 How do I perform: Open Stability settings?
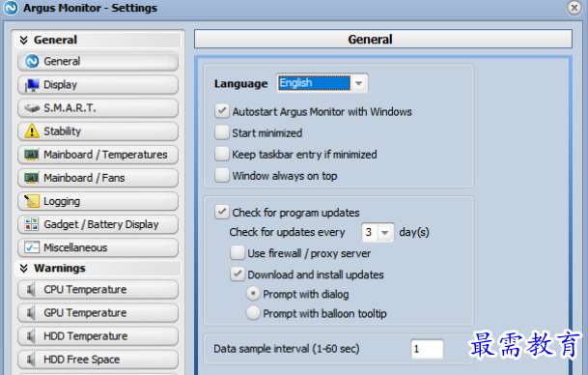coord(98,131)
